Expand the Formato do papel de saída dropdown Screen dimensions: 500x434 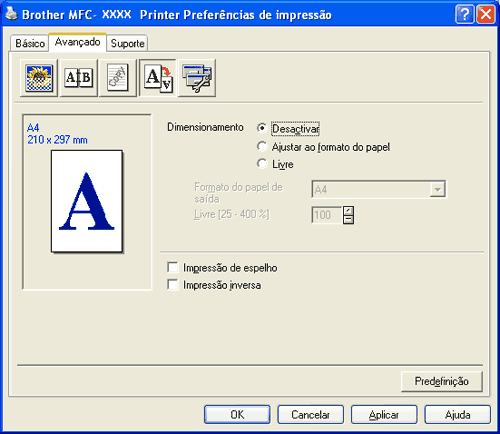438,189
